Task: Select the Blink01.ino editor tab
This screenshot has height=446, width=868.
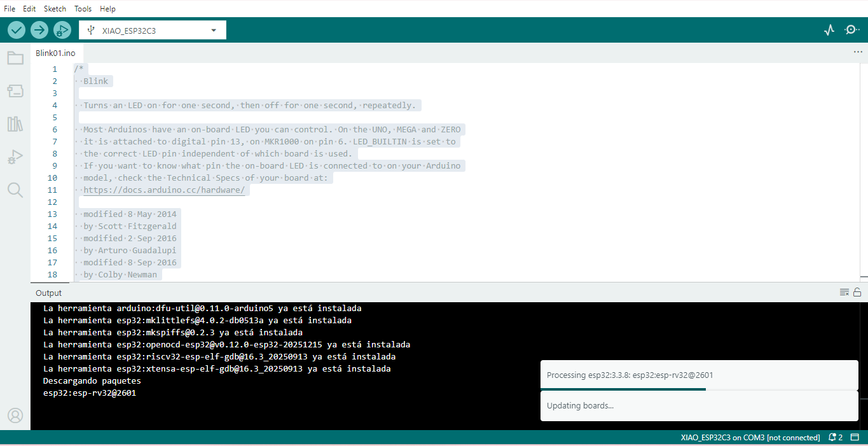Action: click(55, 53)
